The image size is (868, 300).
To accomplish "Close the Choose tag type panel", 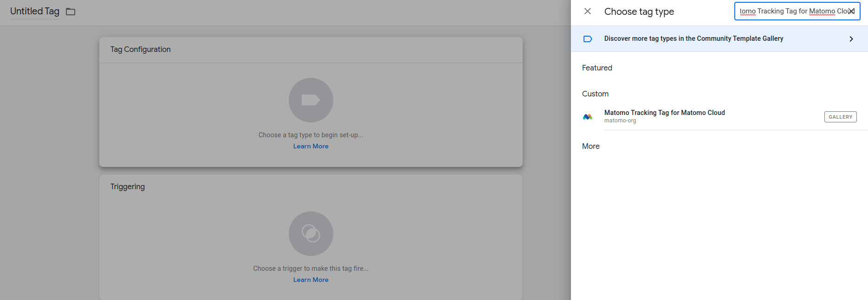I will (x=588, y=11).
